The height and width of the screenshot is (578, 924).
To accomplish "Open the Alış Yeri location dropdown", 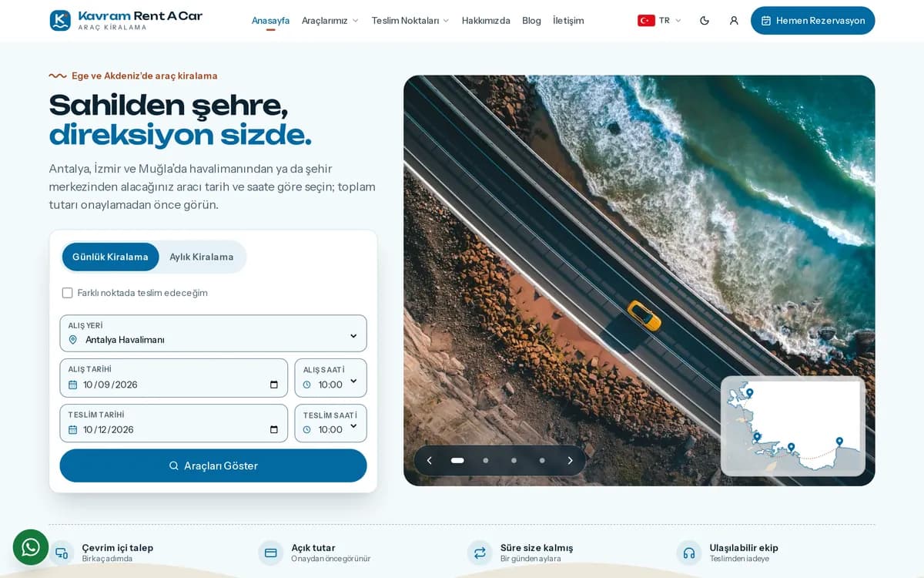I will [213, 333].
